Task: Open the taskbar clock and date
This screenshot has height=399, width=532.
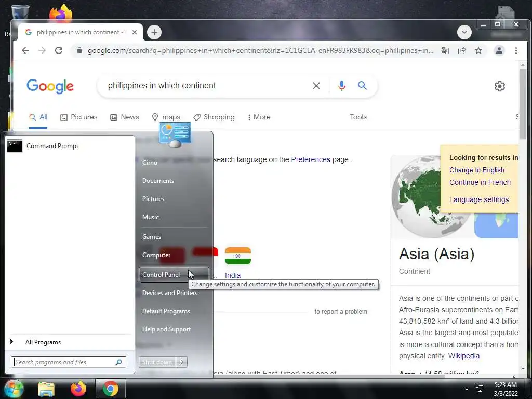Action: coord(506,389)
